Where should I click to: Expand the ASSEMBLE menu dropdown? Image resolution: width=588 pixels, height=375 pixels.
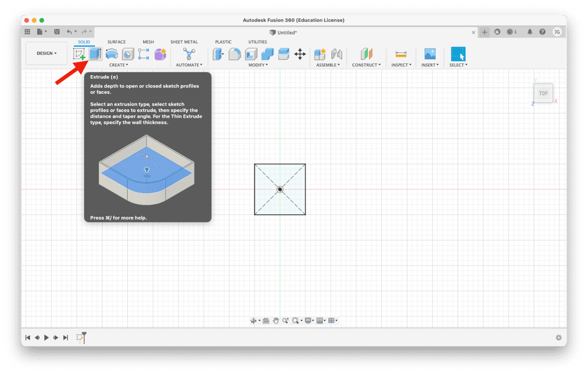pos(328,65)
